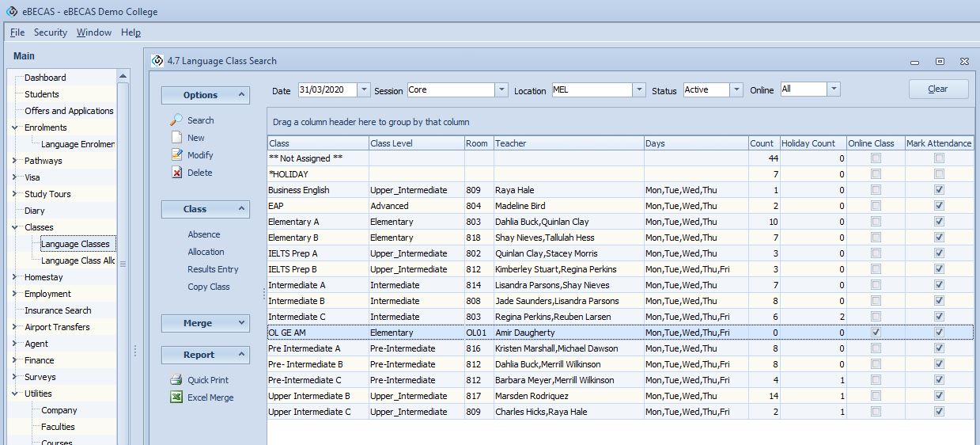Click the eBECAS logo in title bar

[11, 11]
